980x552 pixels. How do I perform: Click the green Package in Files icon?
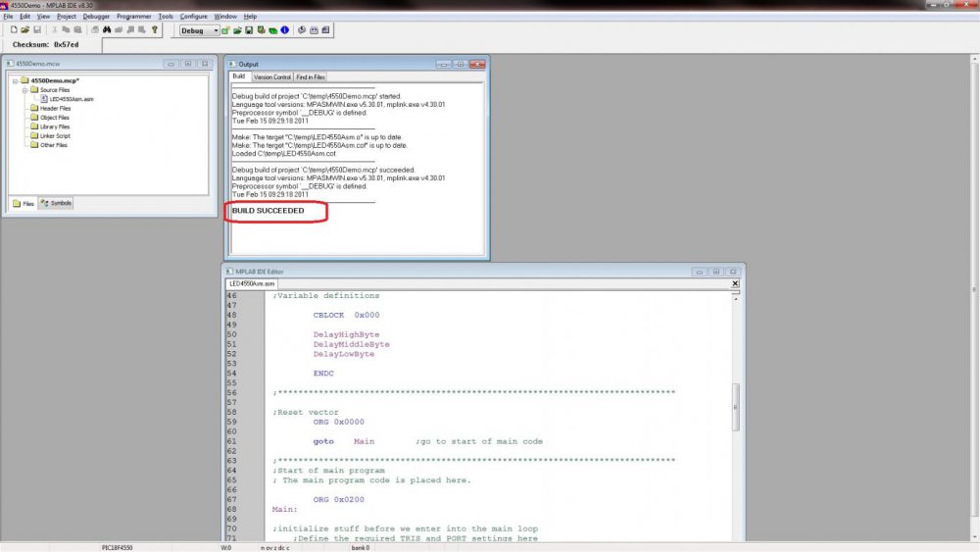(x=273, y=30)
